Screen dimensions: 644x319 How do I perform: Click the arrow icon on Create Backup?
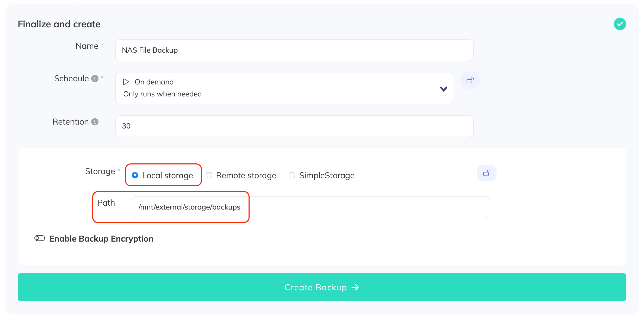(x=355, y=287)
